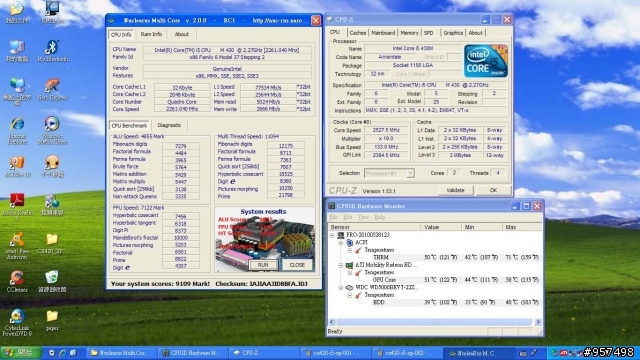The image size is (640, 360).
Task: Collapse the ATI Mobility Radeon HD node
Action: (341, 265)
